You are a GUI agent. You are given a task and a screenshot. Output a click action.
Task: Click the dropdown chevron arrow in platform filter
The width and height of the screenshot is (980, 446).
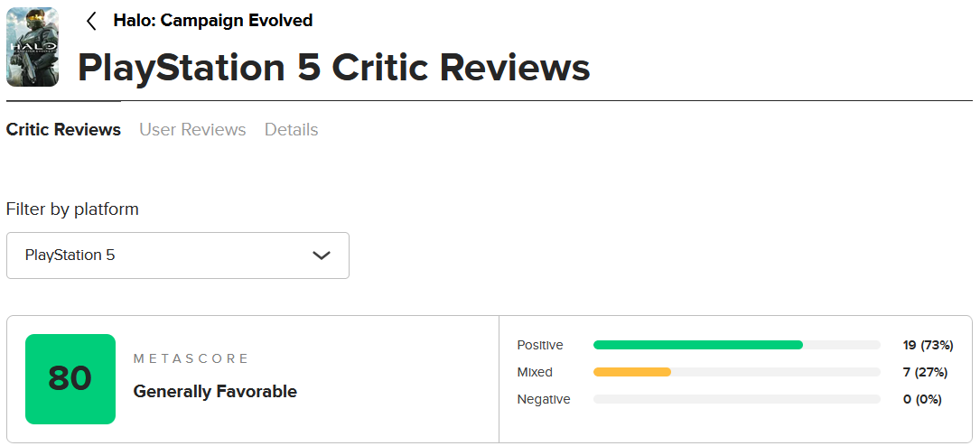(x=322, y=256)
